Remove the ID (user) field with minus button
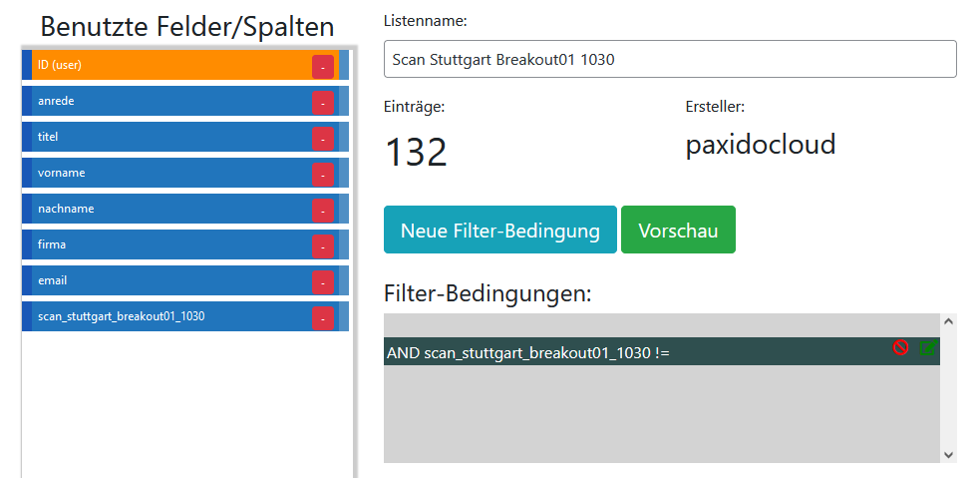The image size is (980, 478). [323, 66]
